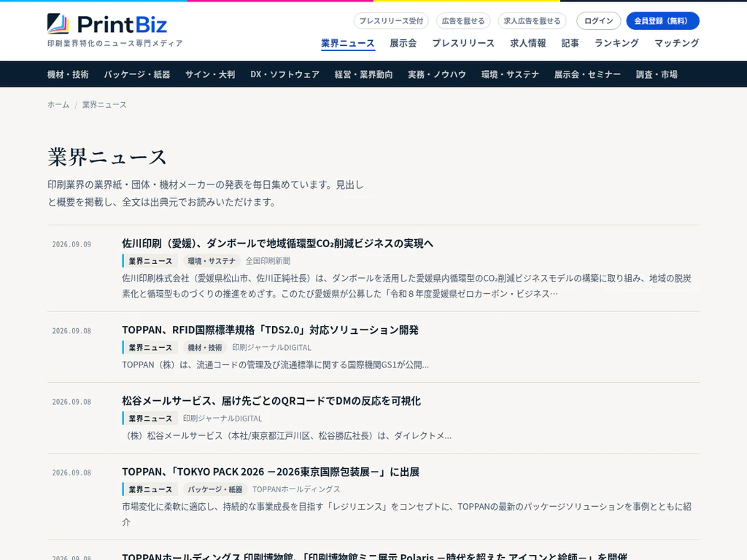Click パッケージ・紙器 tag on TOKYO PACK article

(x=215, y=489)
